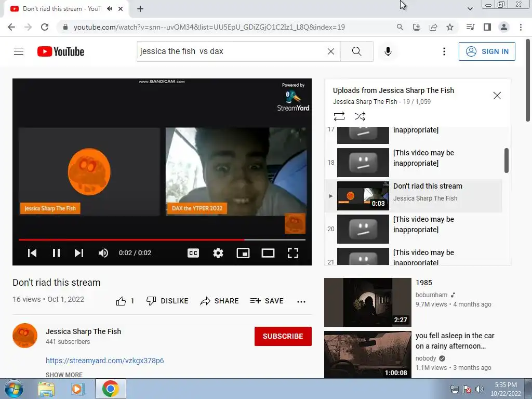Like this video with thumbs up
532x399 pixels.
[x=125, y=301]
